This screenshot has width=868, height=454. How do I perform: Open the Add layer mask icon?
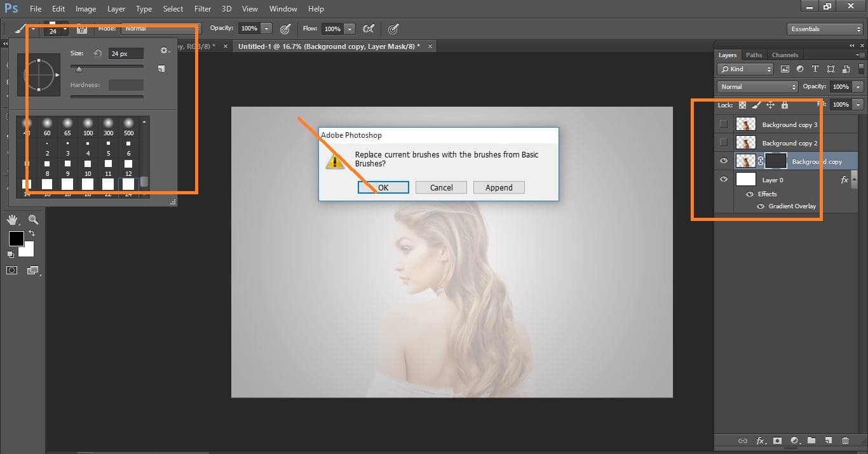pyautogui.click(x=778, y=440)
